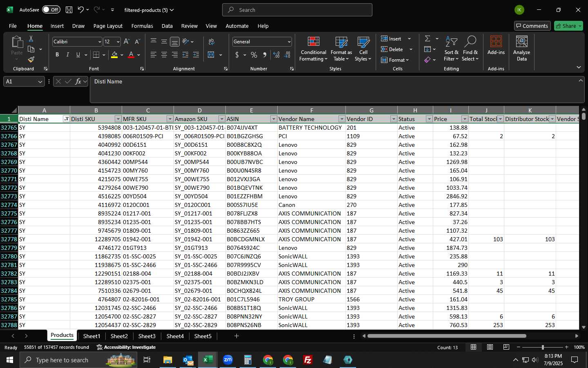This screenshot has width=588, height=368.
Task: Open the Add-ins gallery
Action: click(496, 46)
